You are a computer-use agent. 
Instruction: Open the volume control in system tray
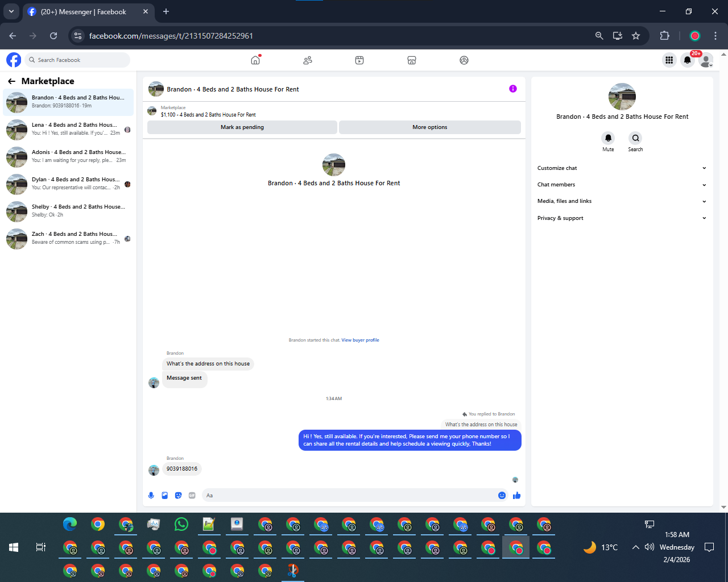click(x=650, y=547)
